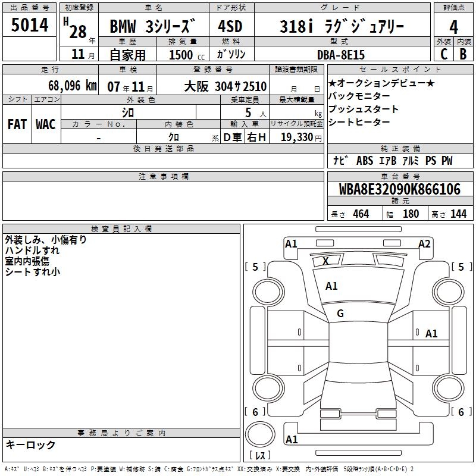Image resolution: width=476 pixels, height=476 pixels.
Task: Click the sales point ★オークションデビュー★
Action: click(x=381, y=83)
